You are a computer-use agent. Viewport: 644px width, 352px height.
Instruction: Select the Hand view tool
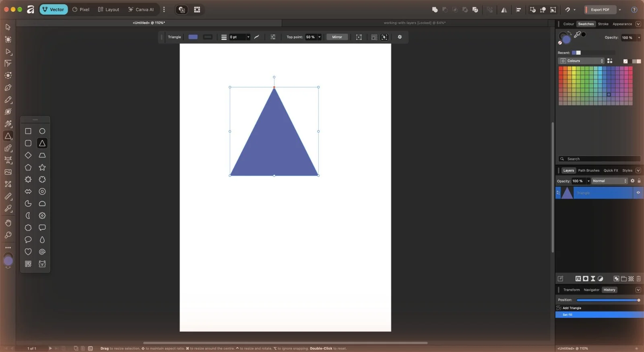(8, 223)
